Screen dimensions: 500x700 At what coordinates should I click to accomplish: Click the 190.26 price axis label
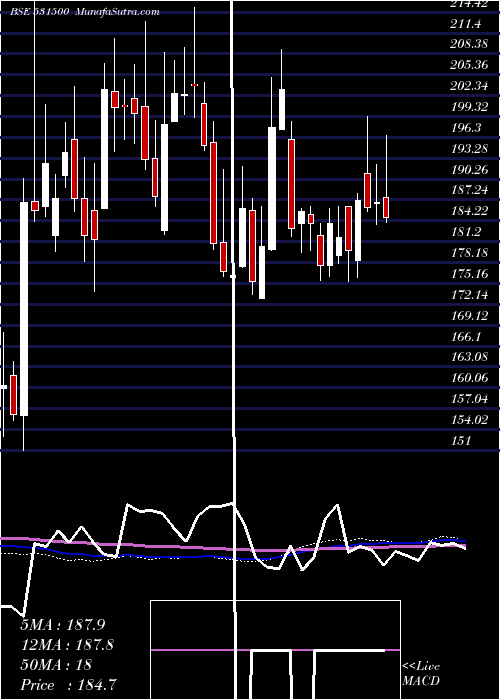tap(470, 170)
